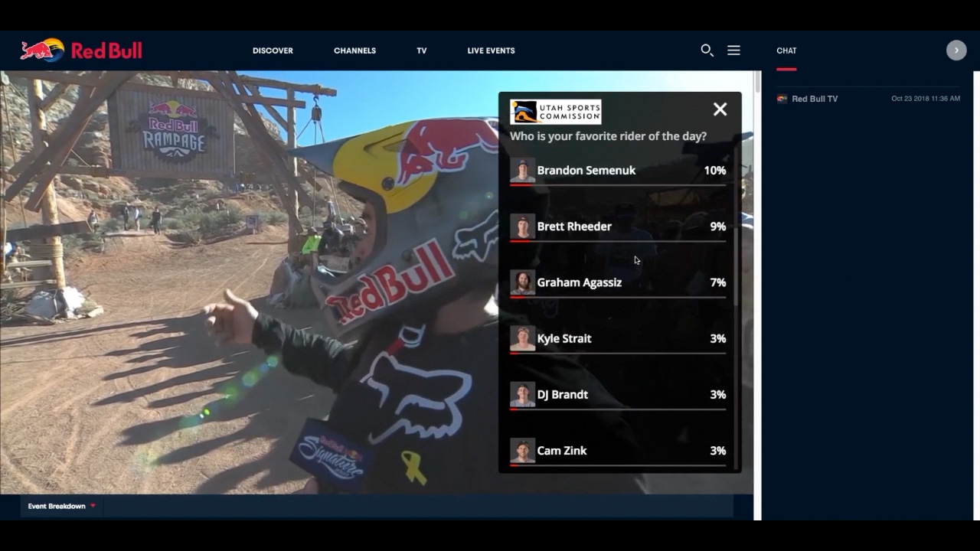Screen dimensions: 980x551
Task: Click the Red Bull logo
Action: click(x=81, y=51)
